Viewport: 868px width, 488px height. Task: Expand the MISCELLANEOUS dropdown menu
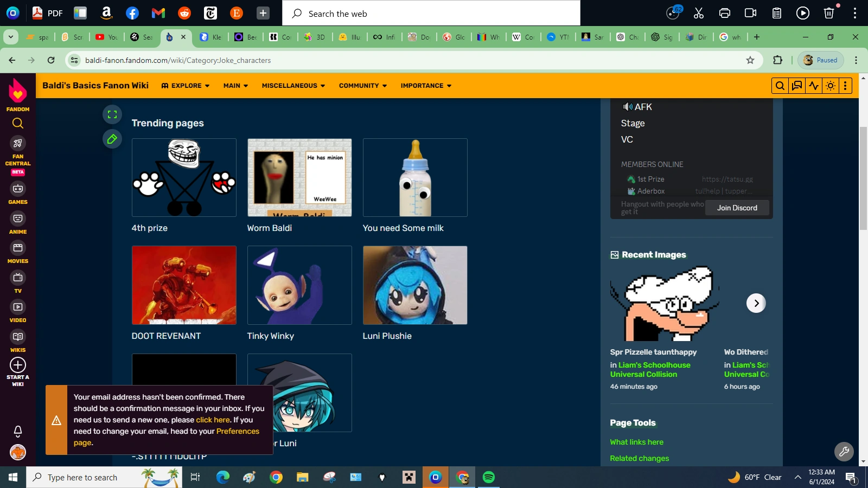[x=293, y=86]
